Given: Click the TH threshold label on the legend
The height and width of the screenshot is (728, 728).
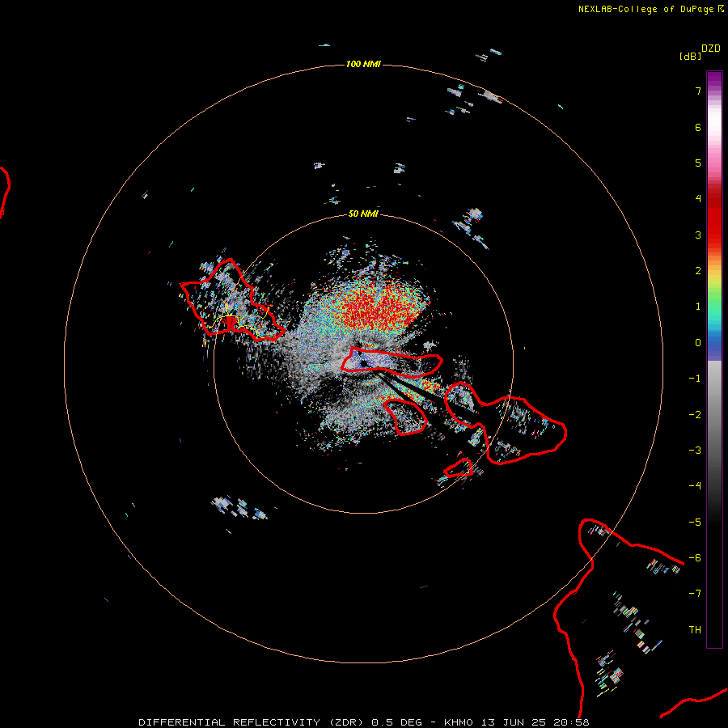Looking at the screenshot, I should click(x=695, y=630).
